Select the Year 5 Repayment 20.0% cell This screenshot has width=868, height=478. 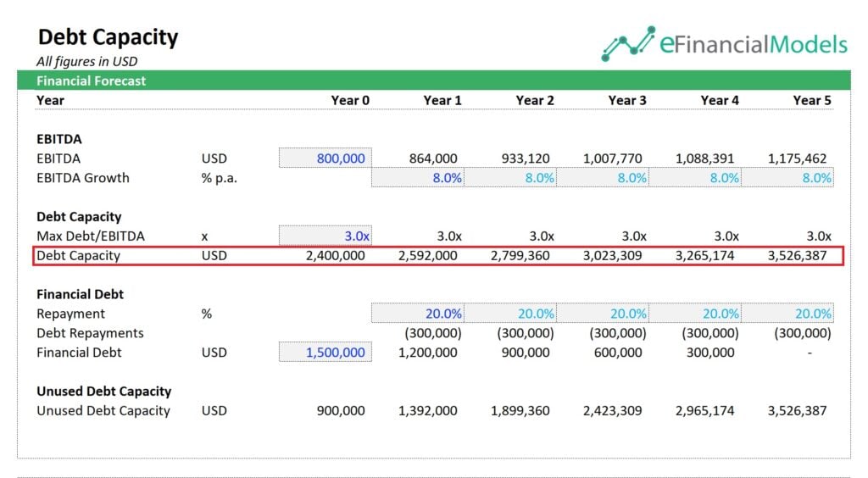pos(787,313)
